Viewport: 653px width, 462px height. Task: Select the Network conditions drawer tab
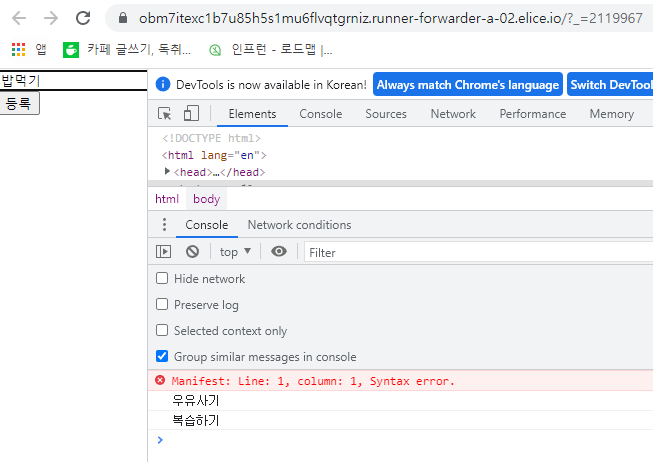299,225
